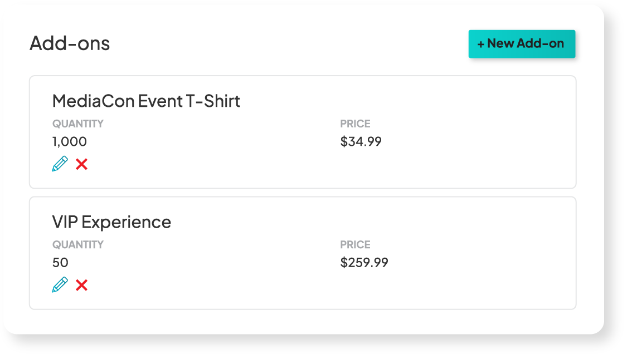The width and height of the screenshot is (632, 364).
Task: Click the + New Add-on button
Action: click(522, 43)
